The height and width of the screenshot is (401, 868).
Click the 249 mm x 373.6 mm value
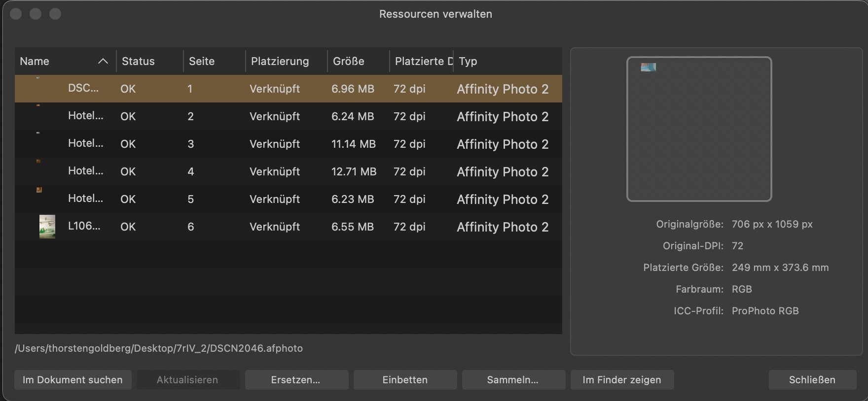(x=780, y=267)
